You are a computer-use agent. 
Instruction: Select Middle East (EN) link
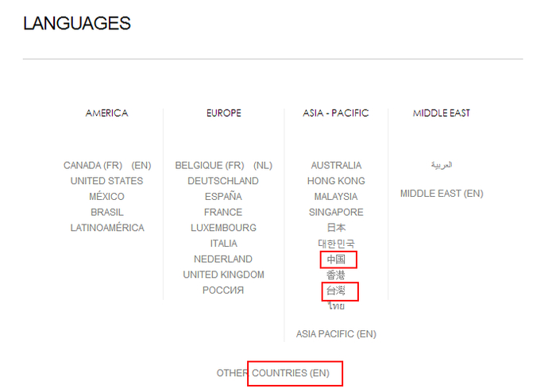tap(442, 194)
